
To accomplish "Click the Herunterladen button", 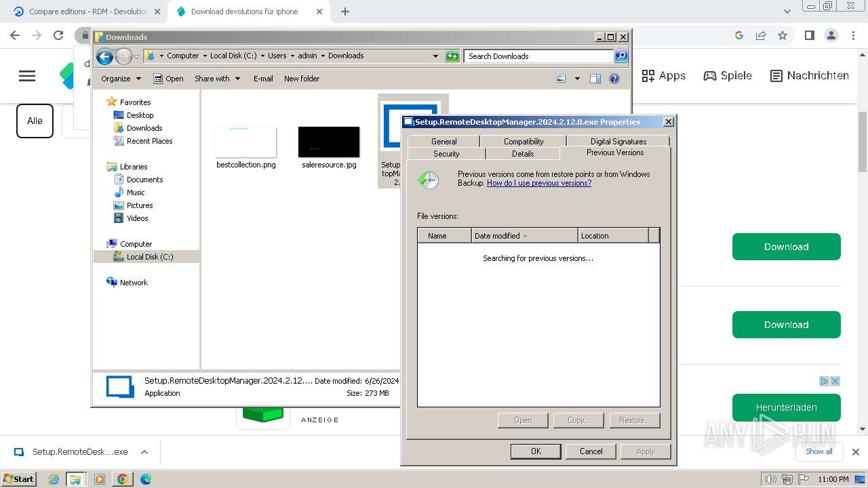I will pos(787,407).
